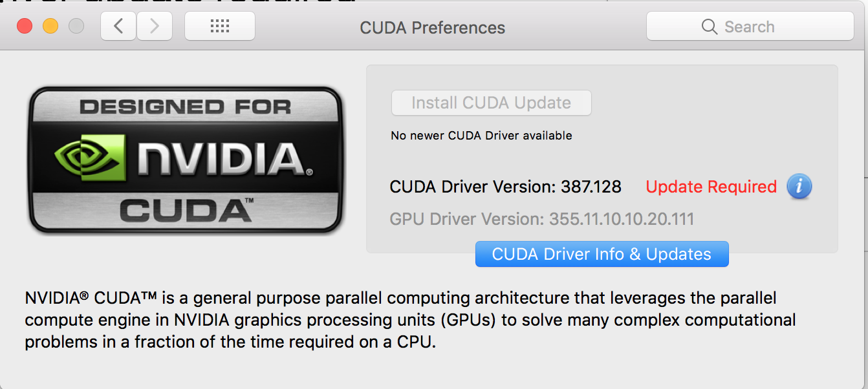Click the yellow minimize traffic light
Viewport: 868px width, 389px height.
(50, 26)
